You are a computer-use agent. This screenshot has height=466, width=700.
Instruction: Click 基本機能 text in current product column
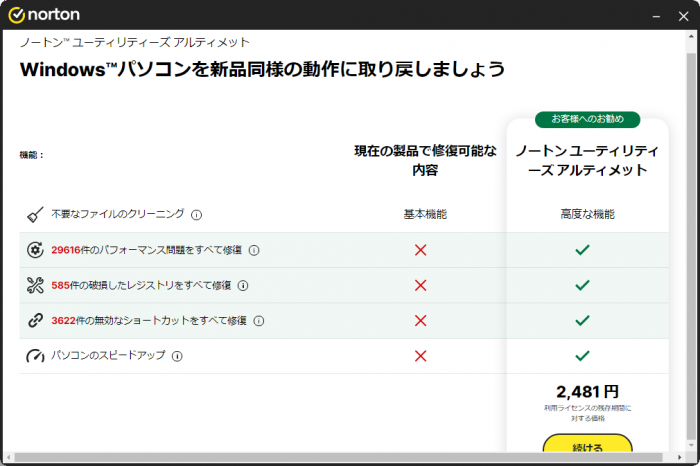(425, 215)
